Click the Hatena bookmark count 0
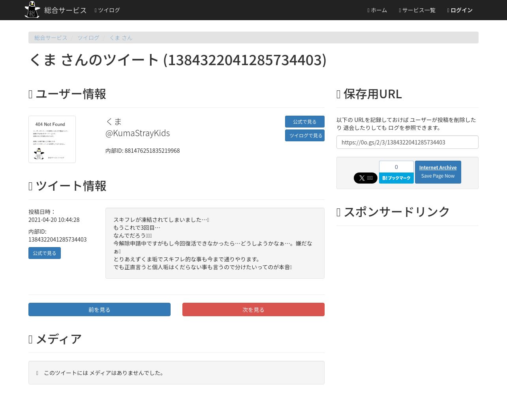The height and width of the screenshot is (420, 507). (396, 167)
